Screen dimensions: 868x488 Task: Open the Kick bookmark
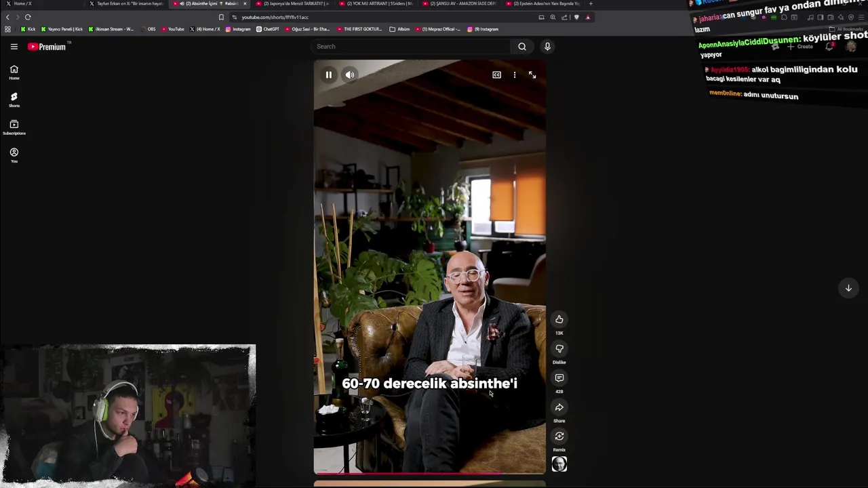pyautogui.click(x=28, y=29)
